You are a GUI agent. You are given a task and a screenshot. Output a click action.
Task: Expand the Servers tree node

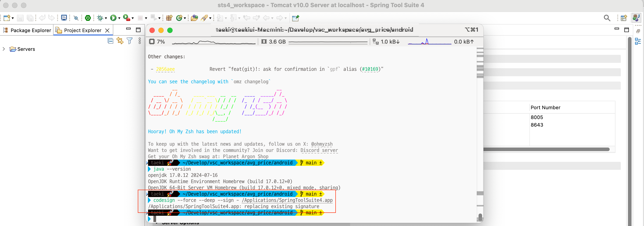pyautogui.click(x=4, y=49)
